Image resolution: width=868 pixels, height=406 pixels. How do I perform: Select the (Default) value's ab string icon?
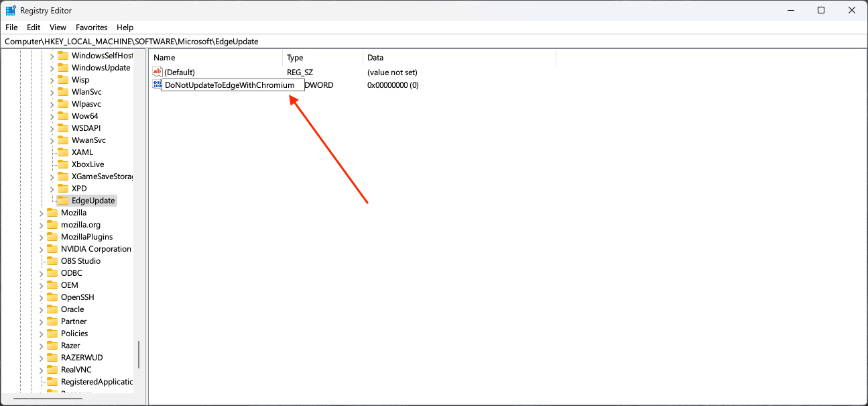[x=158, y=72]
